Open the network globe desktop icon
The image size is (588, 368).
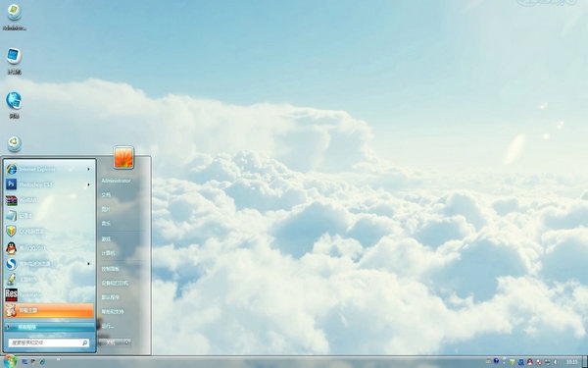[14, 105]
